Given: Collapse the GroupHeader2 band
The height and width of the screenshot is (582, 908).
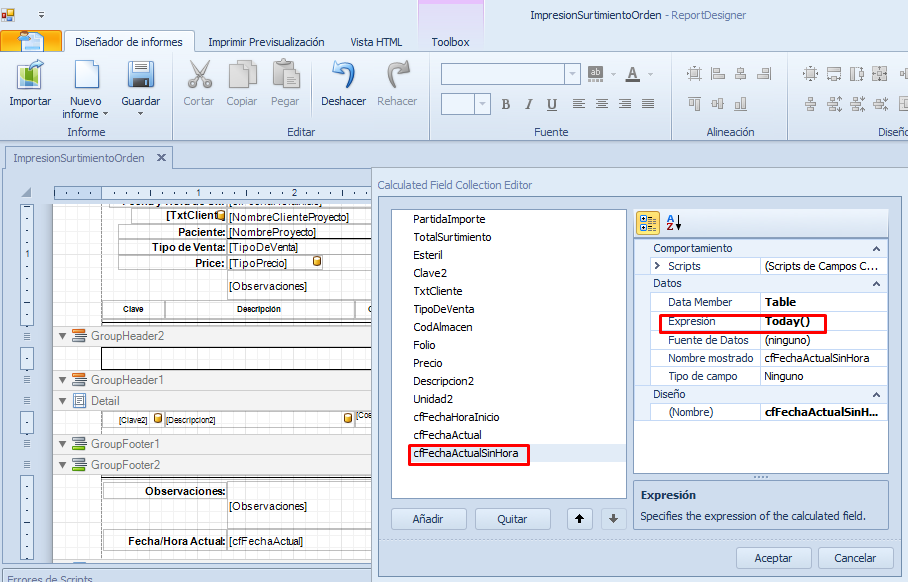Looking at the screenshot, I should click(x=62, y=336).
